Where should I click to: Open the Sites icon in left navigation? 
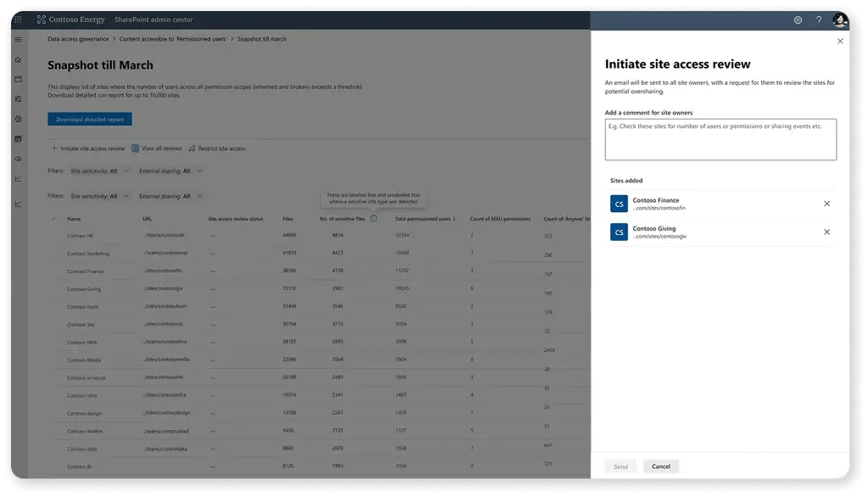click(x=19, y=79)
